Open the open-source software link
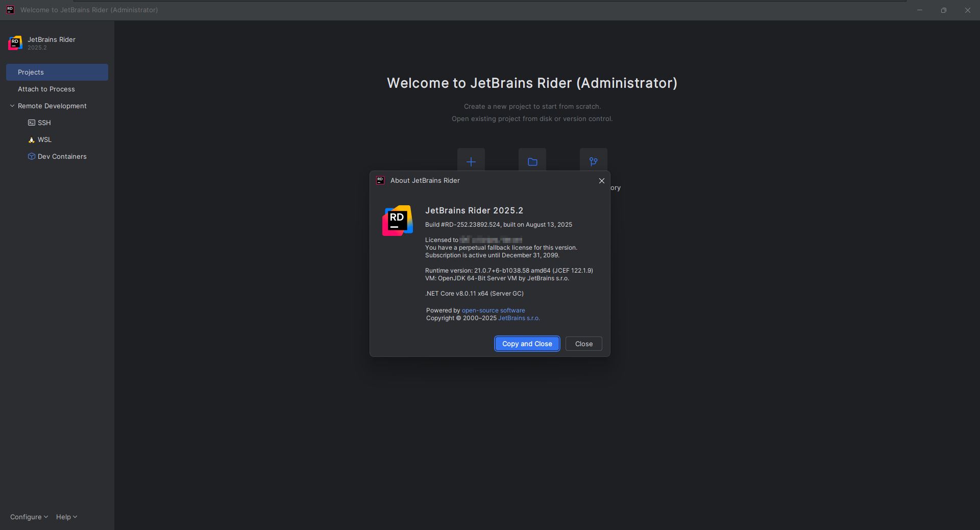The height and width of the screenshot is (530, 980). coord(493,310)
